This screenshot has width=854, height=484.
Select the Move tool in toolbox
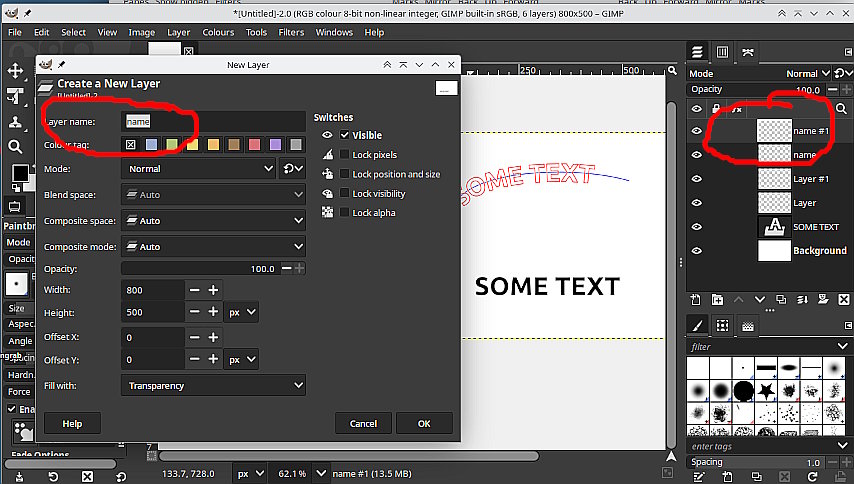[x=16, y=71]
